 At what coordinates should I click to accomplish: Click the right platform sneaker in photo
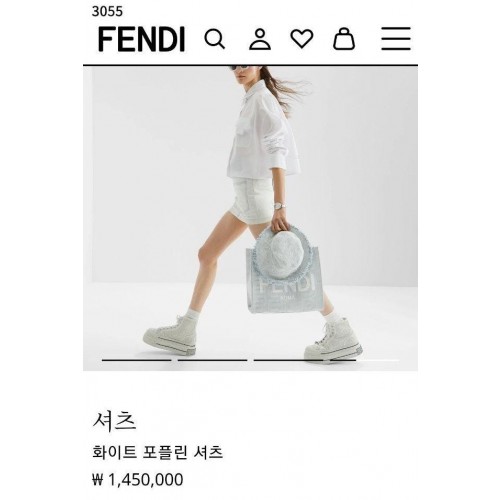point(333,339)
